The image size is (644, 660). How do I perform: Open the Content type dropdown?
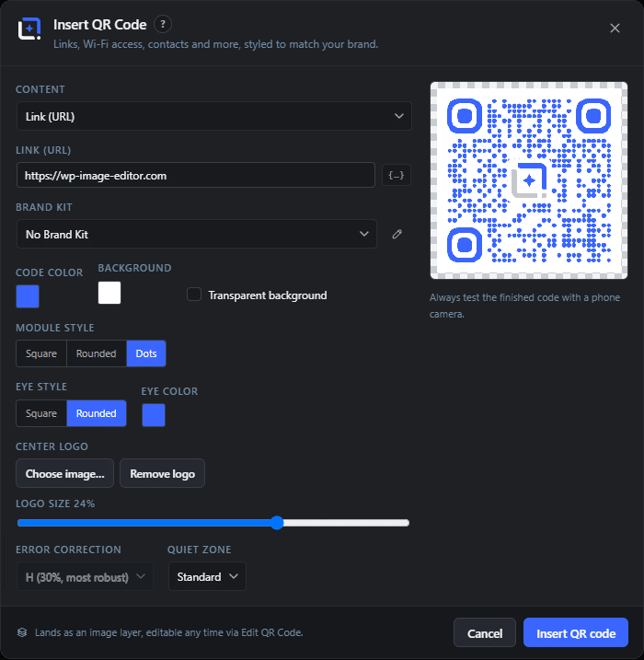[214, 116]
